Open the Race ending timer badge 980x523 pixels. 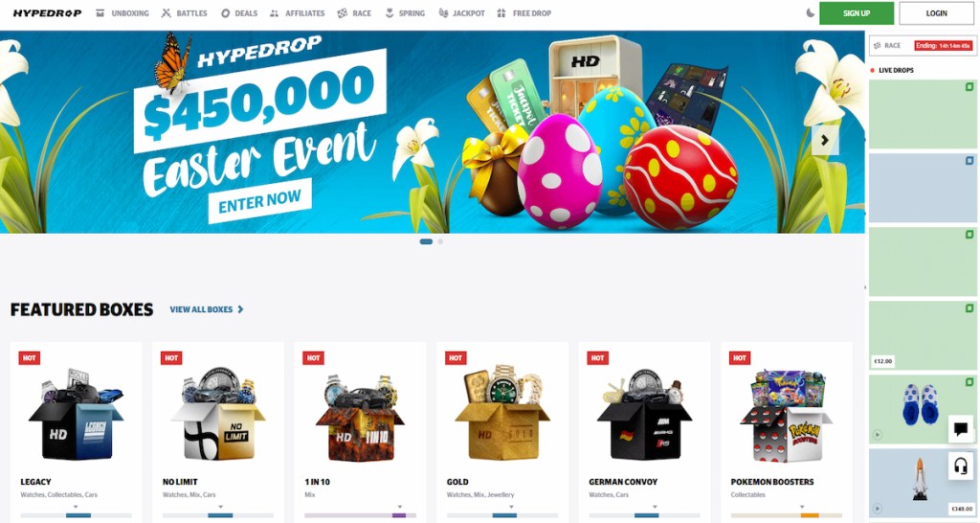(x=943, y=46)
